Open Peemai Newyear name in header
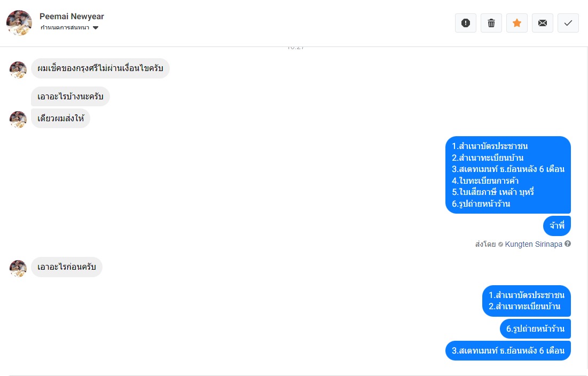Image resolution: width=588 pixels, height=376 pixels. point(72,17)
